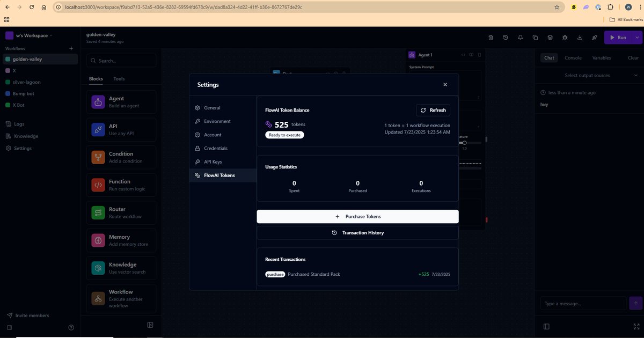Open Account settings section
Image resolution: width=644 pixels, height=338 pixels.
(x=223, y=135)
